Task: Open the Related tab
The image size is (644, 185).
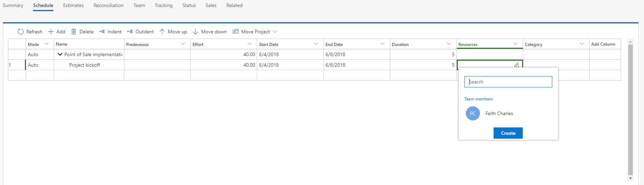Action: coord(234,5)
